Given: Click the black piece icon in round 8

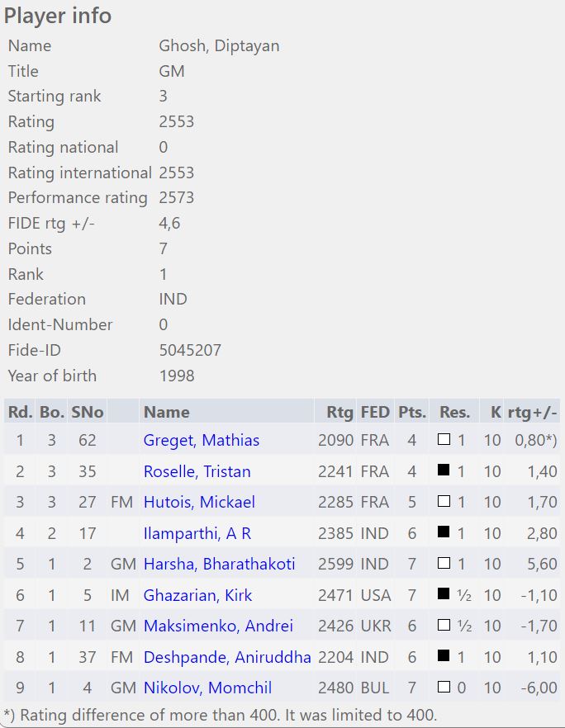Looking at the screenshot, I should coord(444,655).
